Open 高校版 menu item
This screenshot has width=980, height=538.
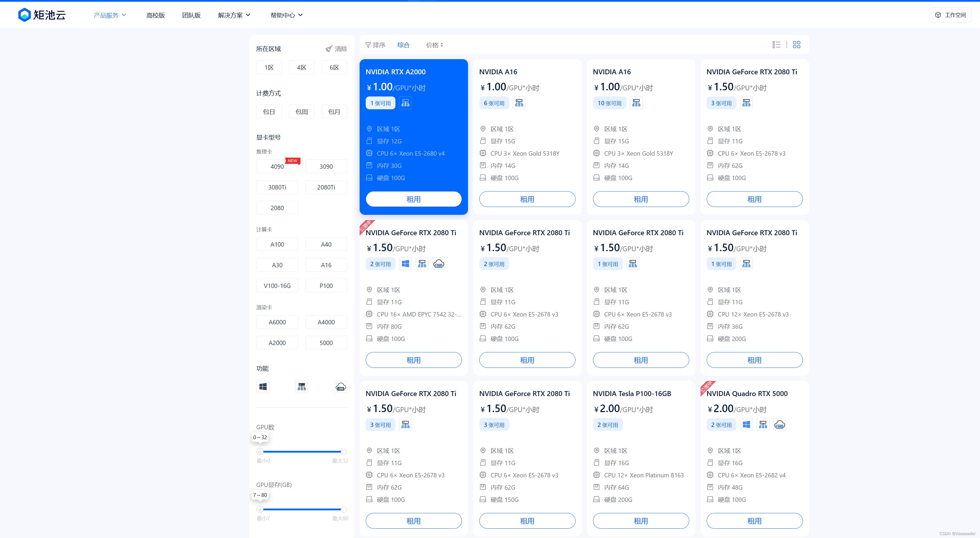pos(155,15)
